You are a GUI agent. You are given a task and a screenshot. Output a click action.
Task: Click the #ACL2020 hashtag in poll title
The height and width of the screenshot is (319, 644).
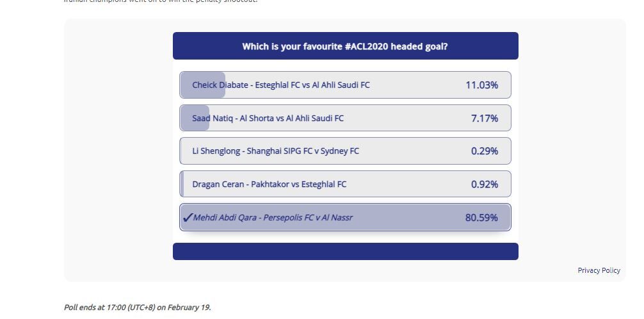[x=350, y=47]
